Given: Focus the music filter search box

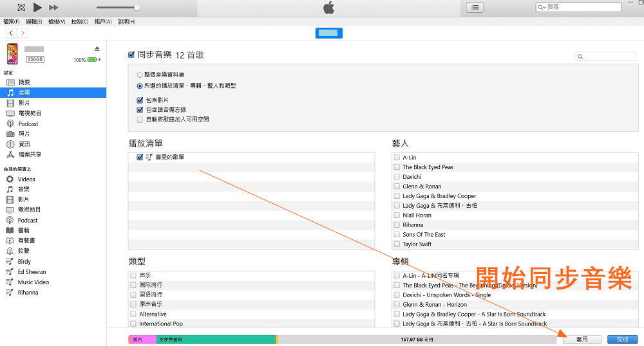Looking at the screenshot, I should click(605, 57).
